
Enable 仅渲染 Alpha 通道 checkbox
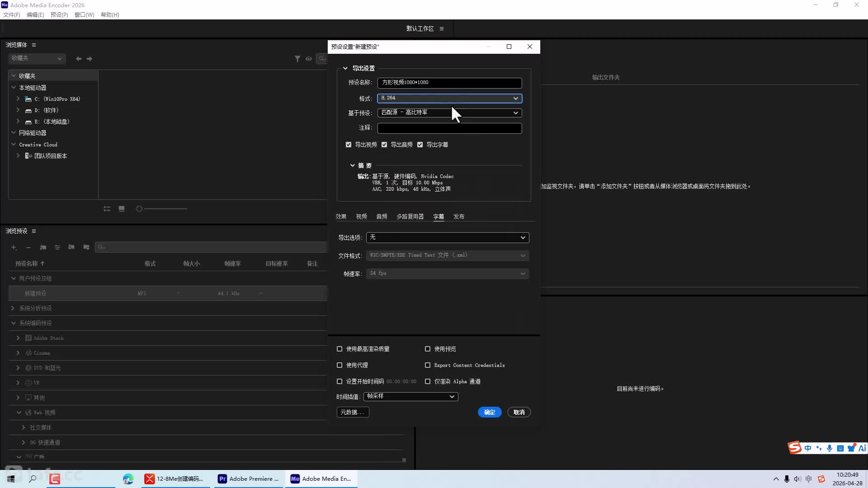point(428,381)
